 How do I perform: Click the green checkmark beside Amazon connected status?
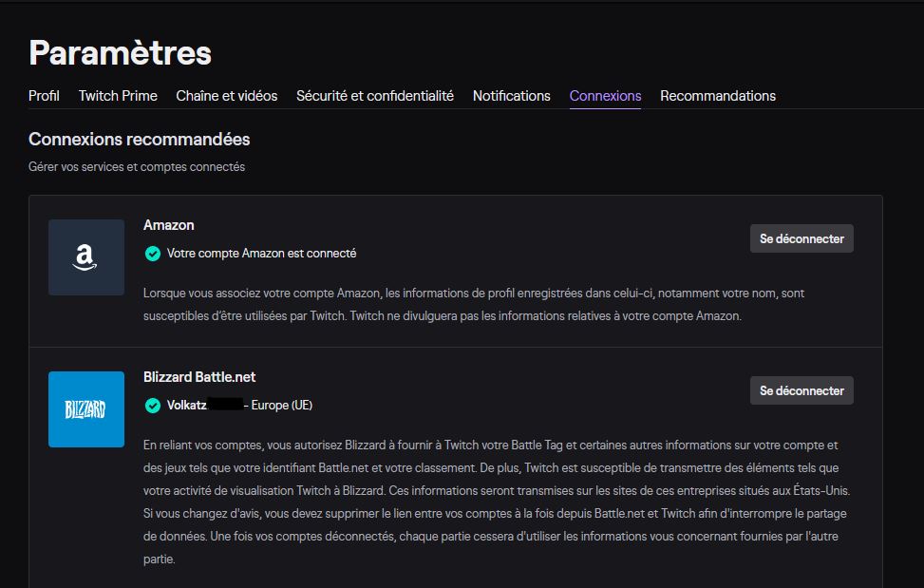point(152,254)
